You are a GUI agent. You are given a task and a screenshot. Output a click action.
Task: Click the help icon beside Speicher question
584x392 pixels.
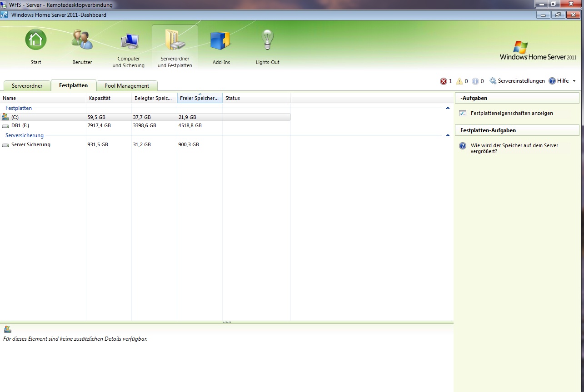pyautogui.click(x=463, y=146)
